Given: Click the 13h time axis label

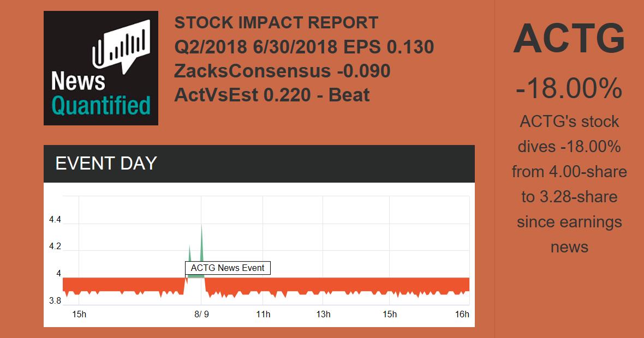Looking at the screenshot, I should pos(323,314).
